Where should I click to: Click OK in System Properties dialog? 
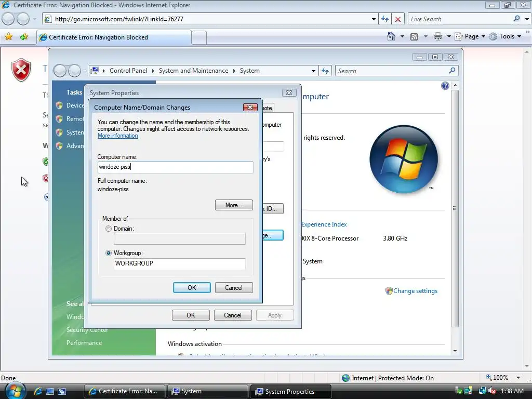click(191, 315)
